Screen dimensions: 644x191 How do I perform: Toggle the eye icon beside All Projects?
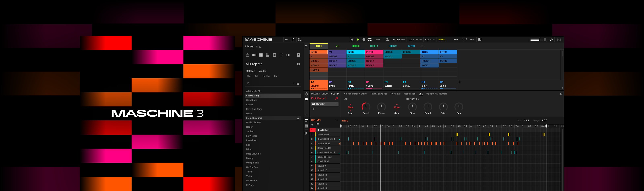coord(298,64)
